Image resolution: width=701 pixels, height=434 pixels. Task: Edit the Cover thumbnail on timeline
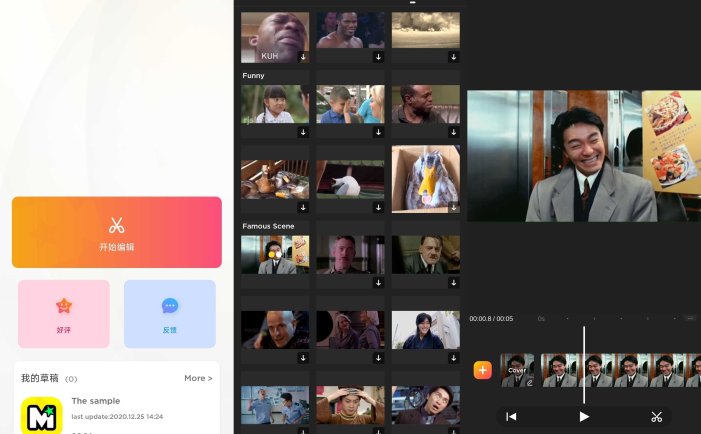[x=518, y=370]
